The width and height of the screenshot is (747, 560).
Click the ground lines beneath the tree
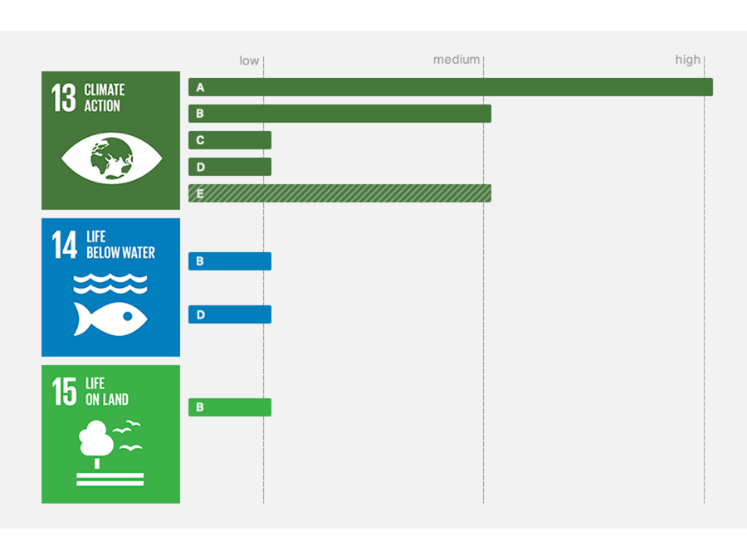coord(110,478)
